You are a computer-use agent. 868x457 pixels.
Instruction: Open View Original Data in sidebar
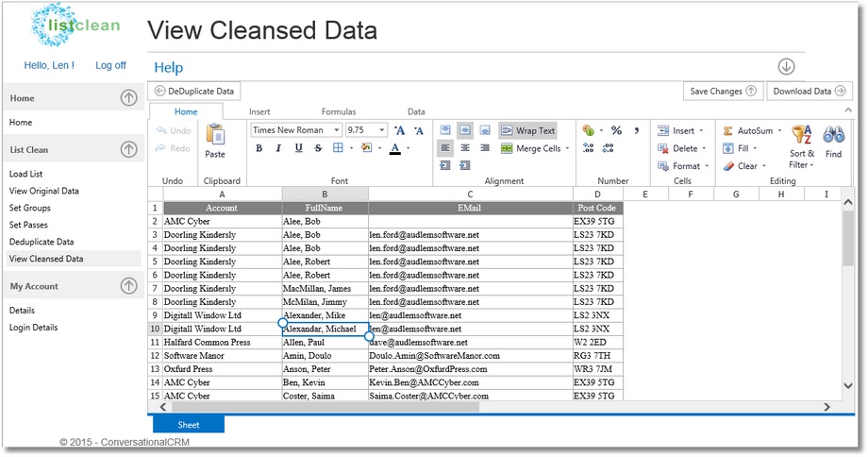(x=44, y=191)
